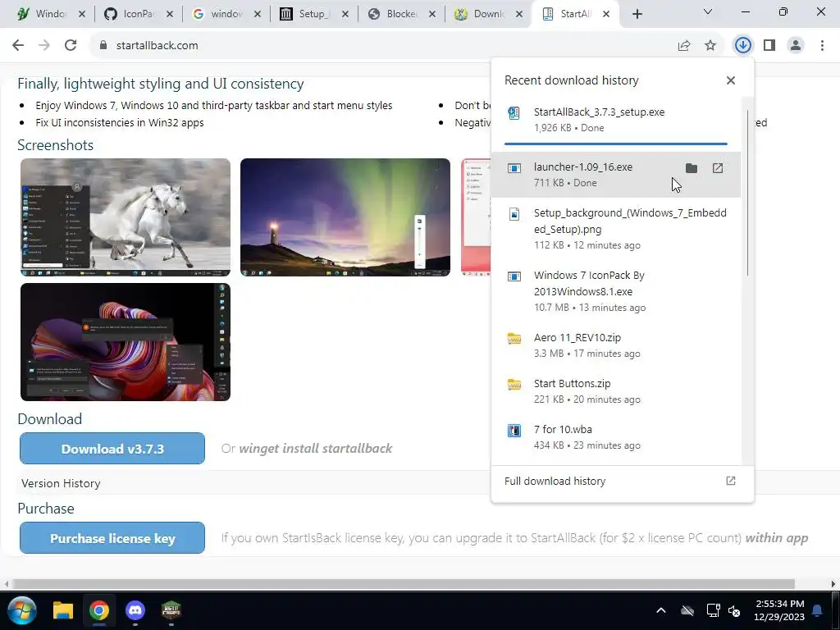Viewport: 840px width, 630px height.
Task: Expand Version History section
Action: pos(61,484)
